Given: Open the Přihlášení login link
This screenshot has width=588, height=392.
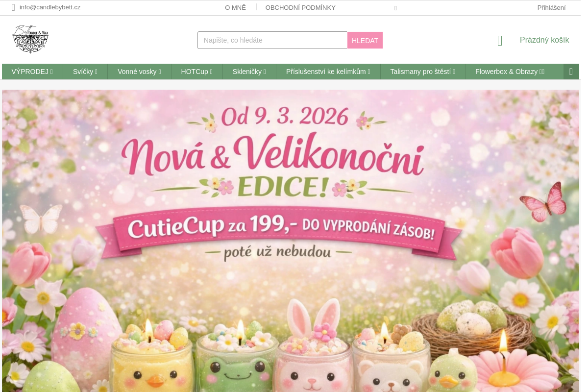Looking at the screenshot, I should coord(551,7).
